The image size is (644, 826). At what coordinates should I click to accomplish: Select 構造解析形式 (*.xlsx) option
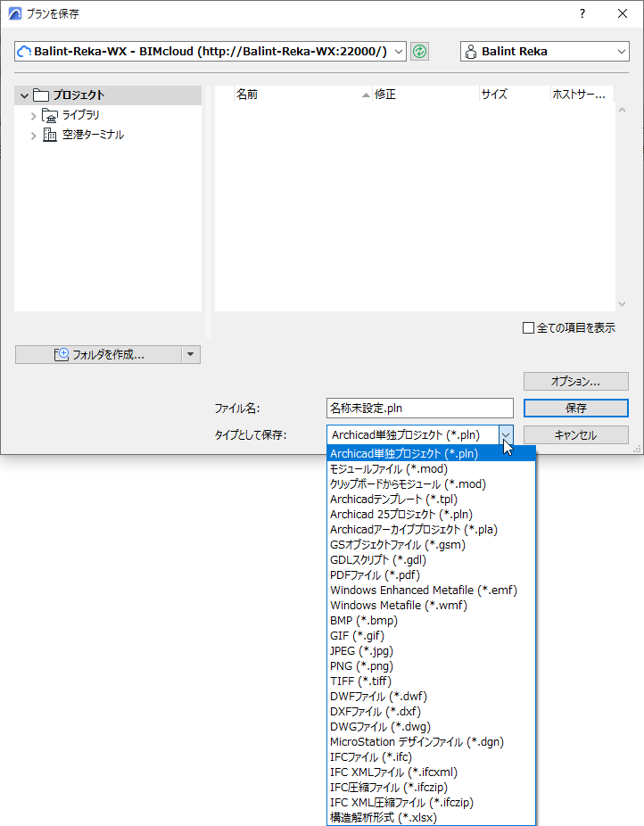pos(431,818)
